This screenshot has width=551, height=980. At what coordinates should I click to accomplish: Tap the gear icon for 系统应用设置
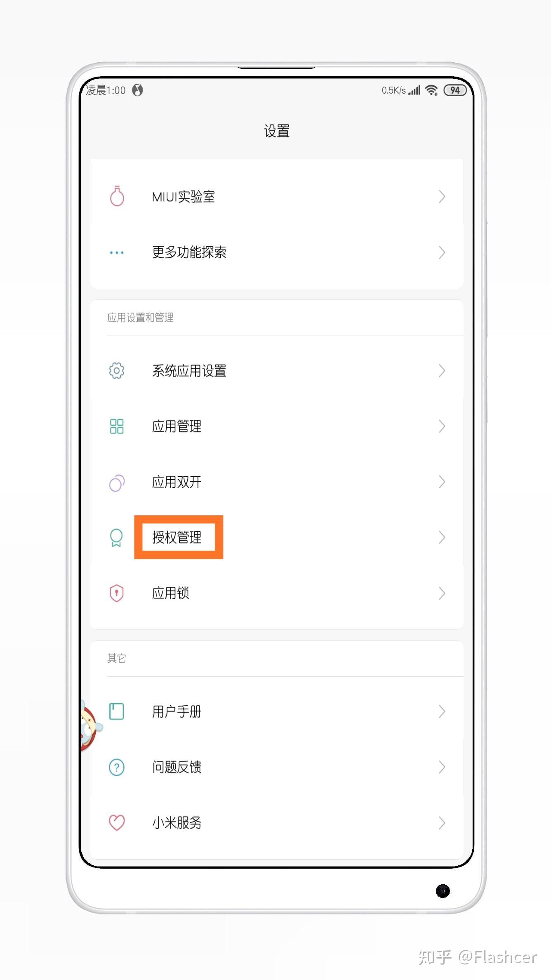click(117, 371)
